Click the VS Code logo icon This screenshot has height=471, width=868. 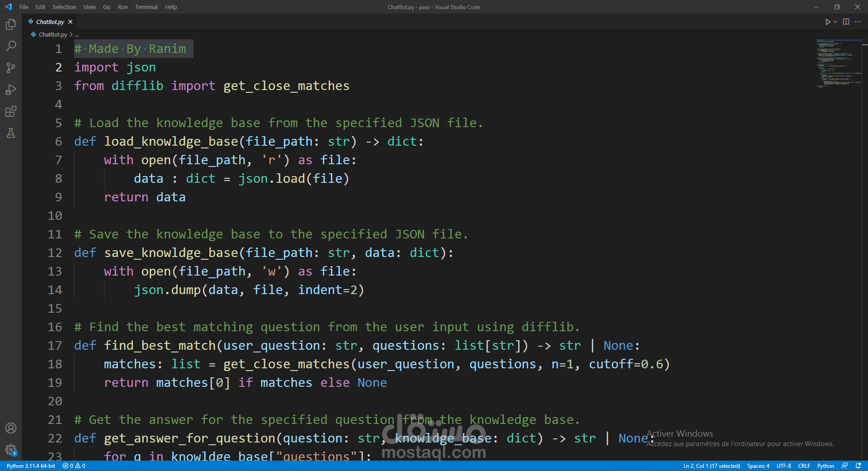coord(8,7)
